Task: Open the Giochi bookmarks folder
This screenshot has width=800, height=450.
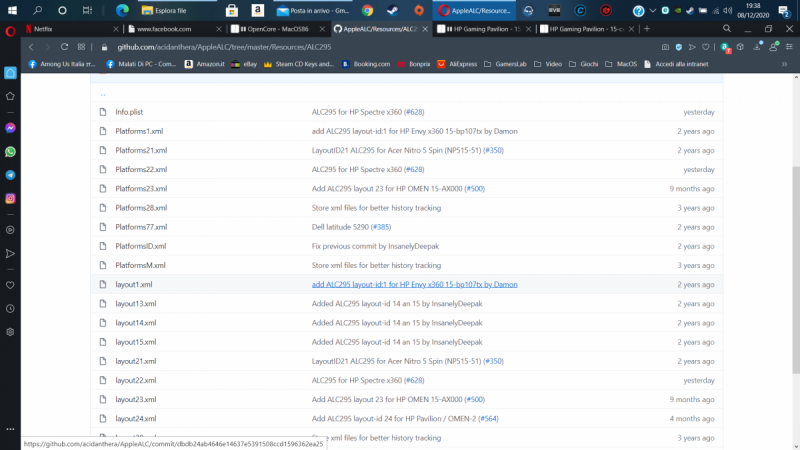Action: click(583, 64)
